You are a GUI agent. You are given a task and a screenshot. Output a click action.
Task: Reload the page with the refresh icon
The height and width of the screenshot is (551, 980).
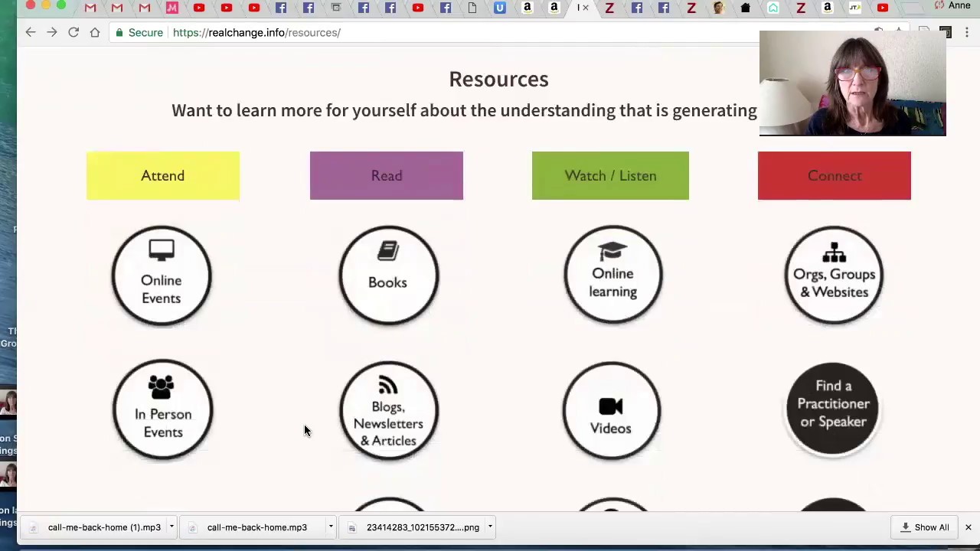coord(73,32)
